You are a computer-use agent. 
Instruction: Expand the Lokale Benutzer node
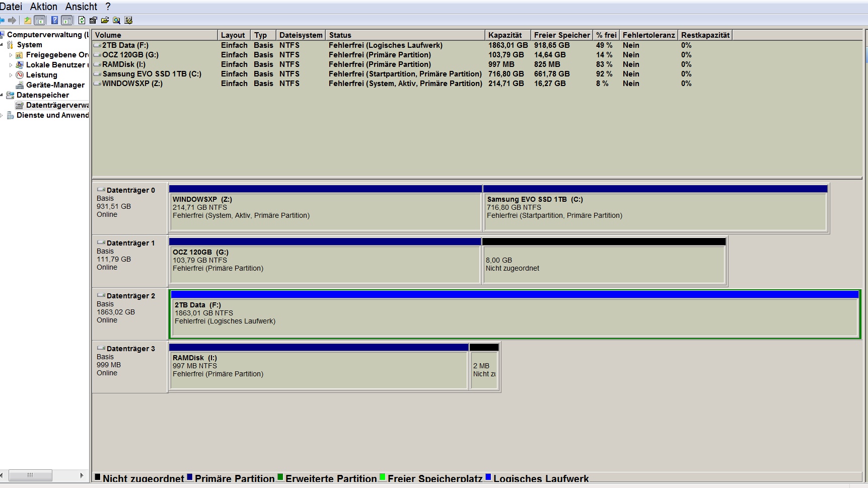tap(11, 65)
